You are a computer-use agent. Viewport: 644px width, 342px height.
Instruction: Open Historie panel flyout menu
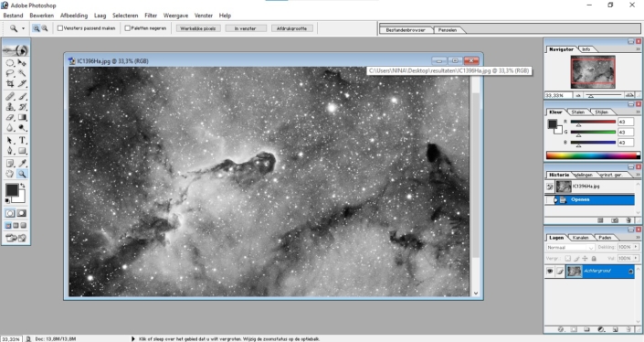[x=638, y=175]
